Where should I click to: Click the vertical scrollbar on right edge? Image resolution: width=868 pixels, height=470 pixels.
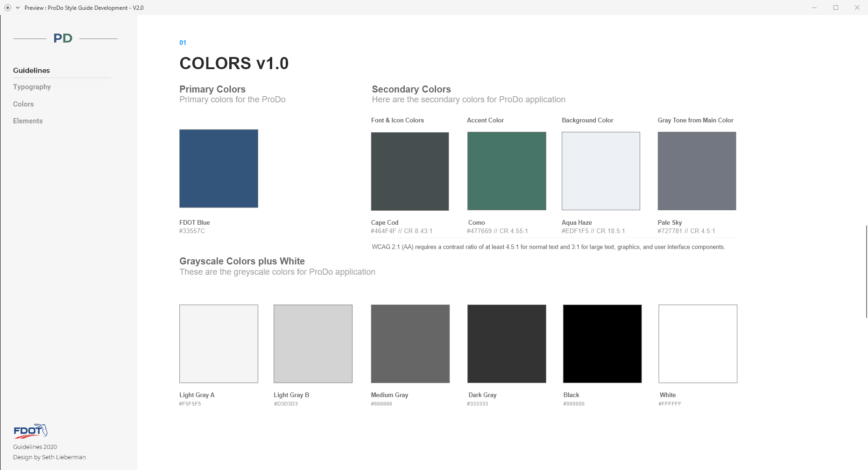[866, 271]
